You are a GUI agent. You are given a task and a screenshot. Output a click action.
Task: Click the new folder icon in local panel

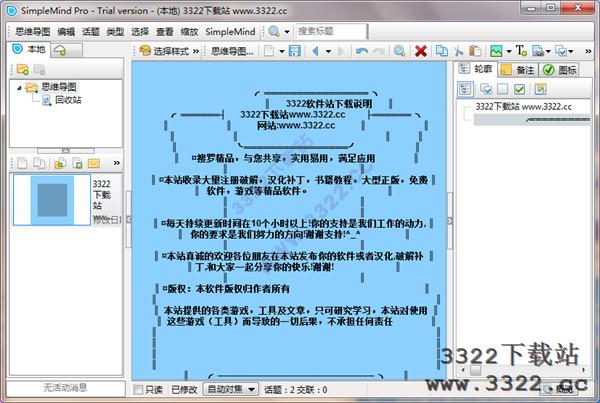(22, 69)
